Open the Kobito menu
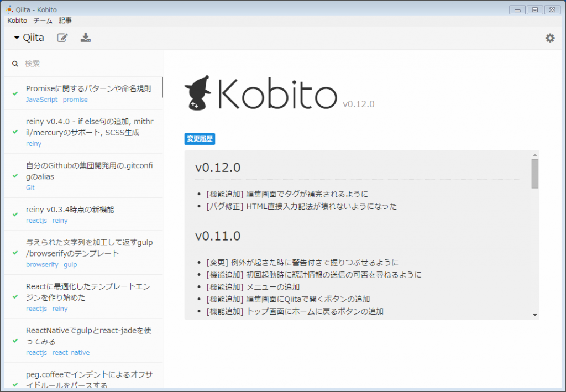Image resolution: width=566 pixels, height=392 pixels. (x=17, y=20)
